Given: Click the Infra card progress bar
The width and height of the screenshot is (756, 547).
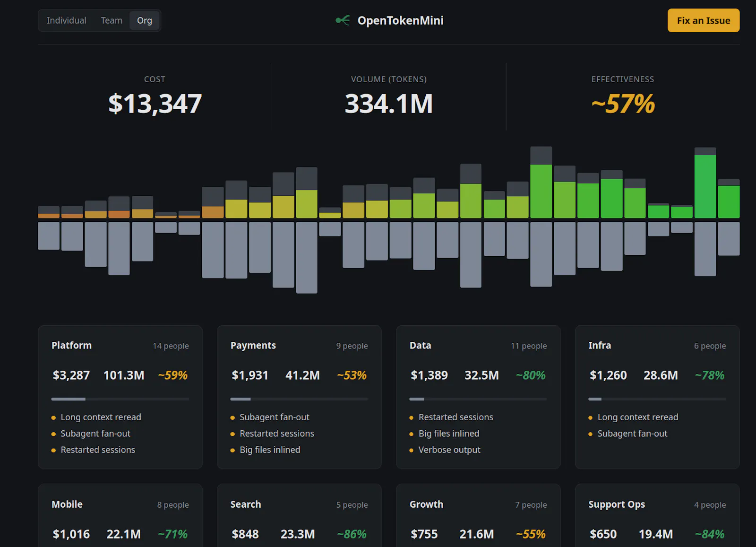Looking at the screenshot, I should (657, 399).
